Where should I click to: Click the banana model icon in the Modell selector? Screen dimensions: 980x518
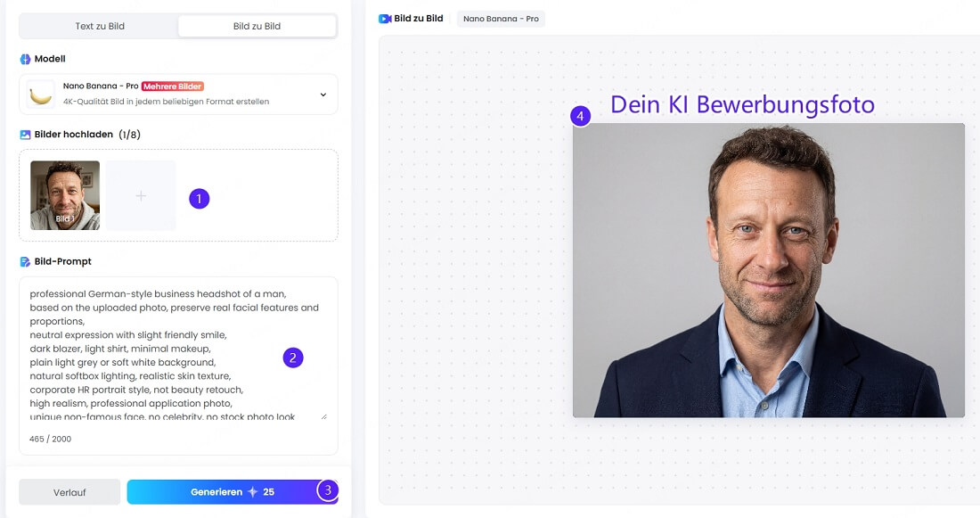coord(41,94)
